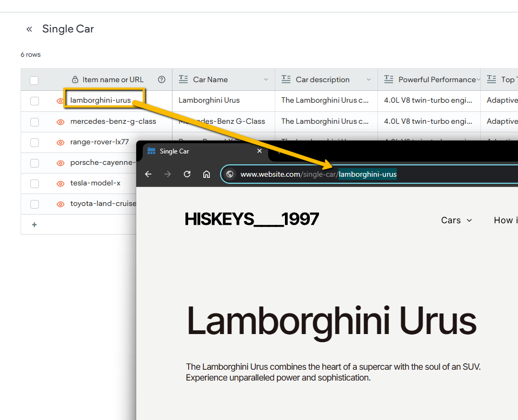Open the porsche-cayenne item

[x=103, y=162]
